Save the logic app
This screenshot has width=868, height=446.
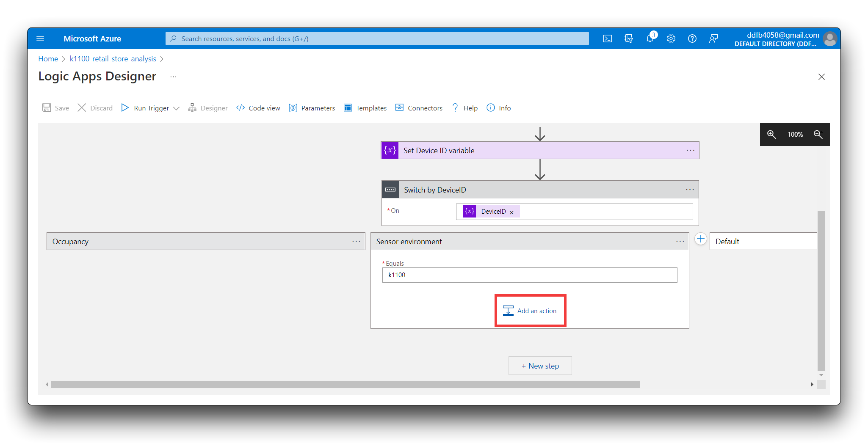point(55,108)
